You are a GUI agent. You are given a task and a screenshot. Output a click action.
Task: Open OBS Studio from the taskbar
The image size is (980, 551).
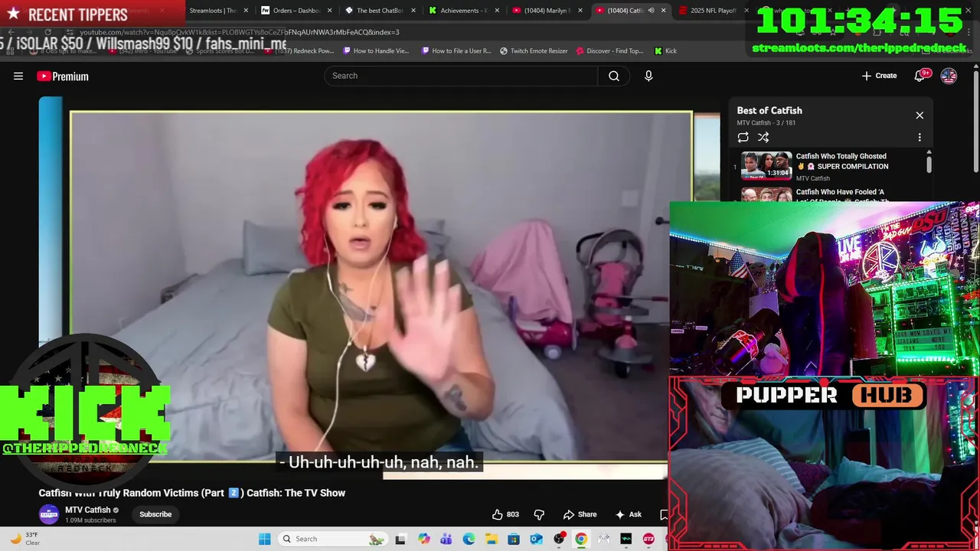559,539
